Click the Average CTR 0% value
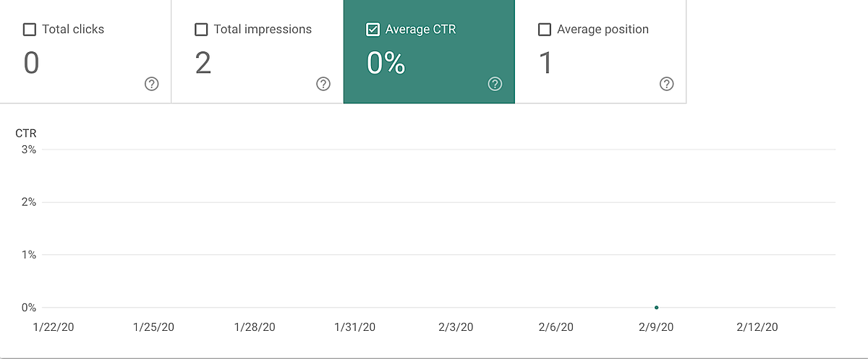Viewport: 868px width, 359px height. pyautogui.click(x=386, y=64)
